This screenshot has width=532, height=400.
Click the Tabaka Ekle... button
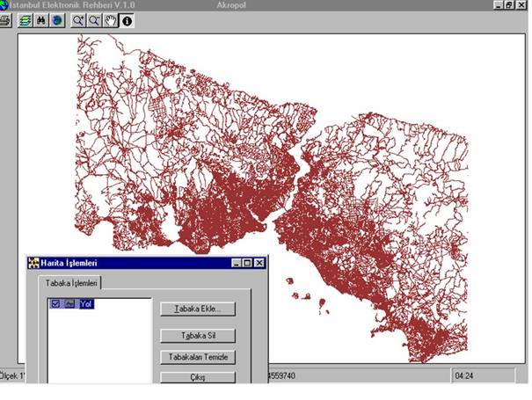198,309
